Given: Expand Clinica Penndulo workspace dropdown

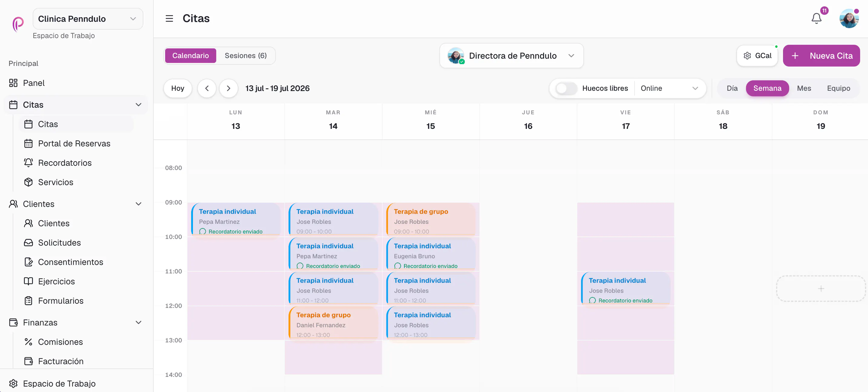Looking at the screenshot, I should 88,19.
